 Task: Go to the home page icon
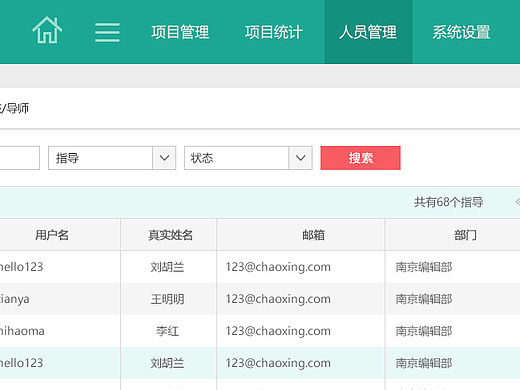[47, 30]
